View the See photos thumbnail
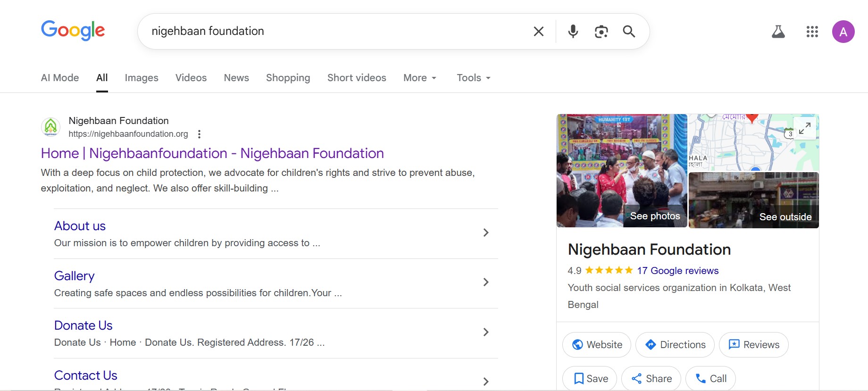The width and height of the screenshot is (868, 391). click(x=622, y=171)
